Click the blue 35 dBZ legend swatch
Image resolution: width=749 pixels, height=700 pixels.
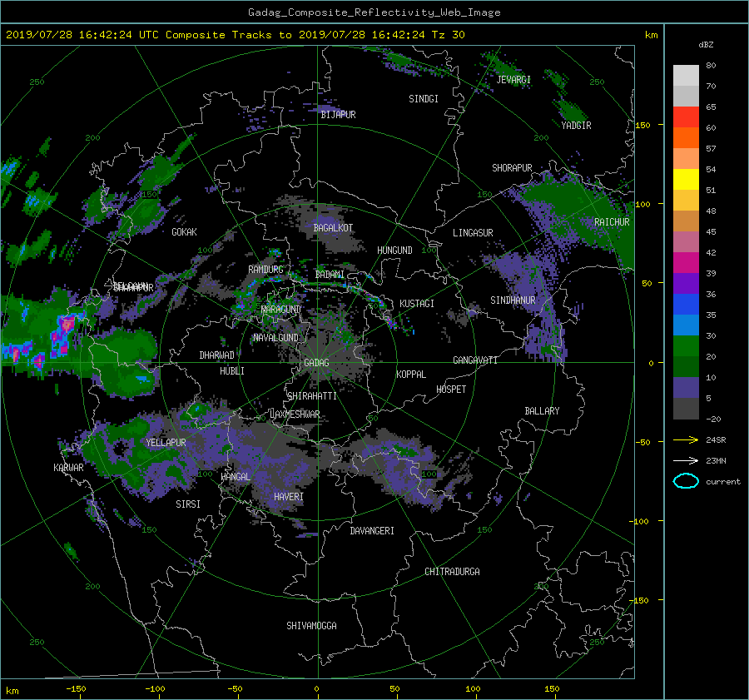[x=686, y=304]
